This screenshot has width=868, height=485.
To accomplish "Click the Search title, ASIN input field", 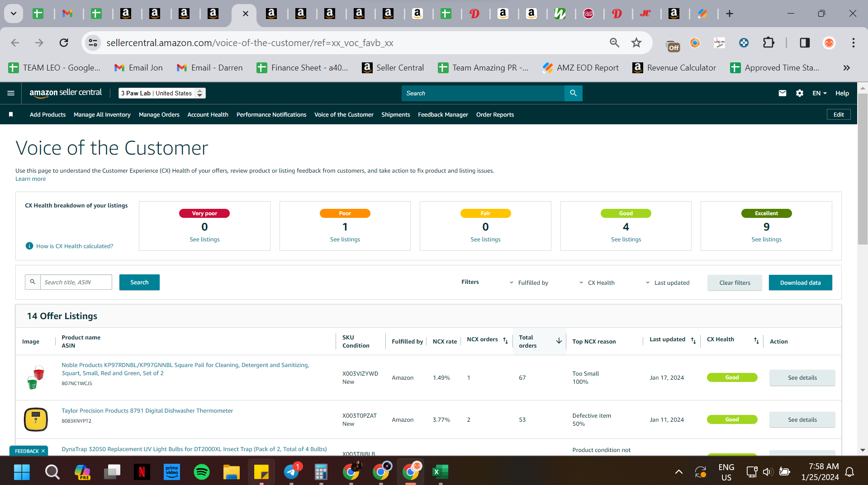I will pos(76,282).
